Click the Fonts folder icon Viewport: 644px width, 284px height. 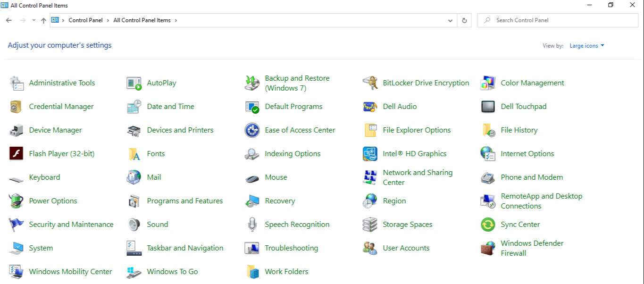coord(134,154)
